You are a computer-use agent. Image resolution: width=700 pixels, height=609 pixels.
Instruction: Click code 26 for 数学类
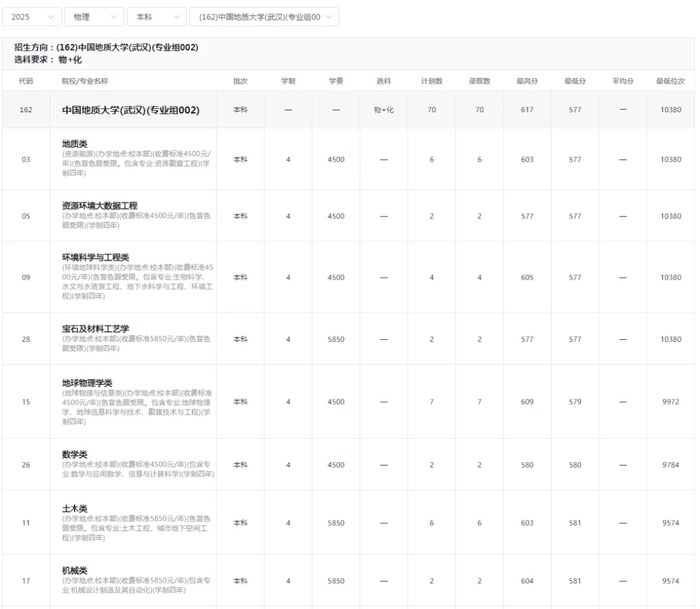pyautogui.click(x=26, y=465)
